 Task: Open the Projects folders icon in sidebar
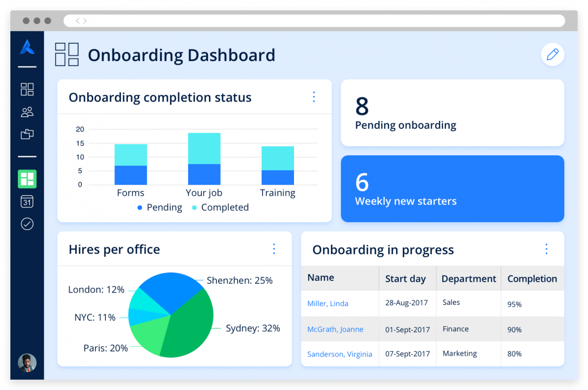coord(27,134)
